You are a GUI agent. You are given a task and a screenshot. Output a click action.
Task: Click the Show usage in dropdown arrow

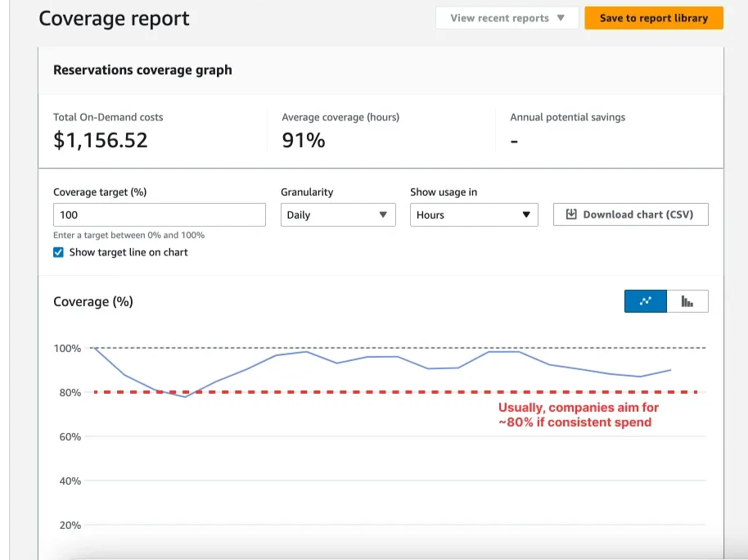coord(525,215)
